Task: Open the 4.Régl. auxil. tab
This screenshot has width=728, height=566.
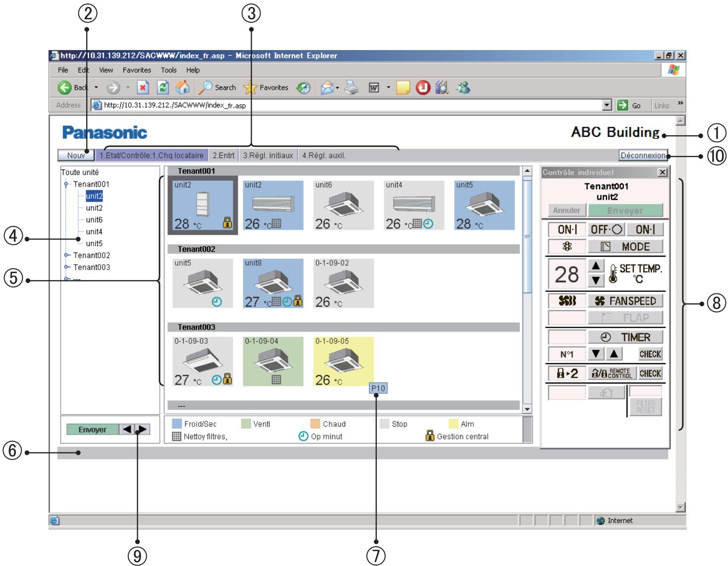Action: coord(324,155)
